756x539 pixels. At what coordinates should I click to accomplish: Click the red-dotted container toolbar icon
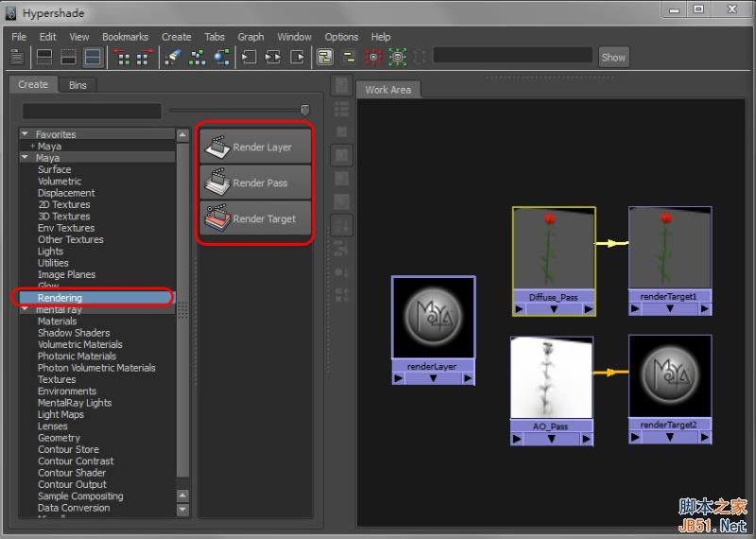pyautogui.click(x=373, y=58)
